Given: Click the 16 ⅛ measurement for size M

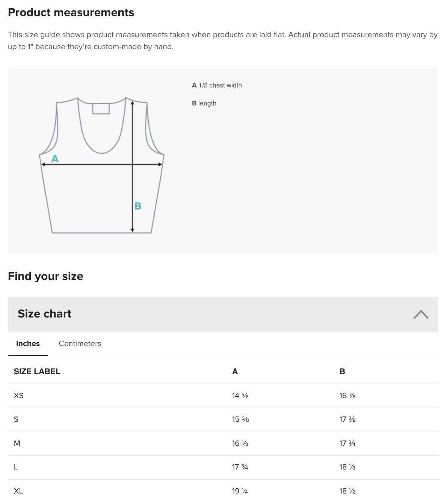Looking at the screenshot, I should [240, 443].
